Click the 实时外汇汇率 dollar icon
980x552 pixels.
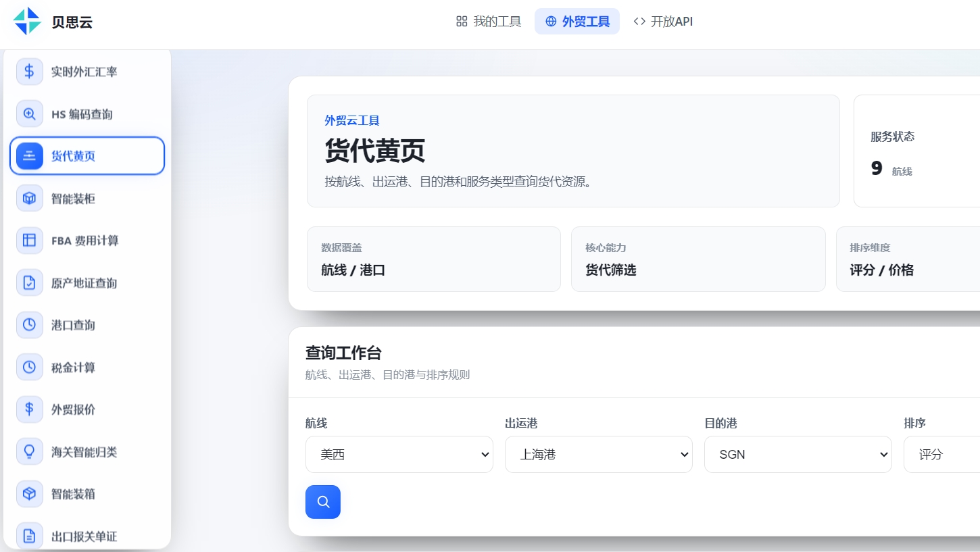[x=29, y=71]
